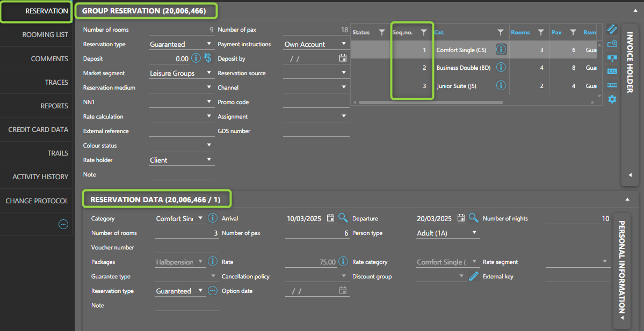
Task: Open the grid settings gear icon
Action: [x=612, y=99]
